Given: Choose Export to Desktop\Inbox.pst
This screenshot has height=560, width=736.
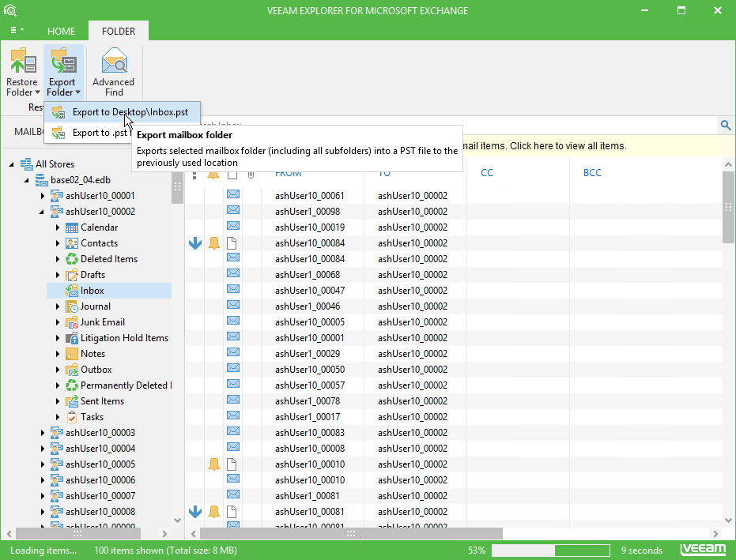Looking at the screenshot, I should tap(123, 112).
